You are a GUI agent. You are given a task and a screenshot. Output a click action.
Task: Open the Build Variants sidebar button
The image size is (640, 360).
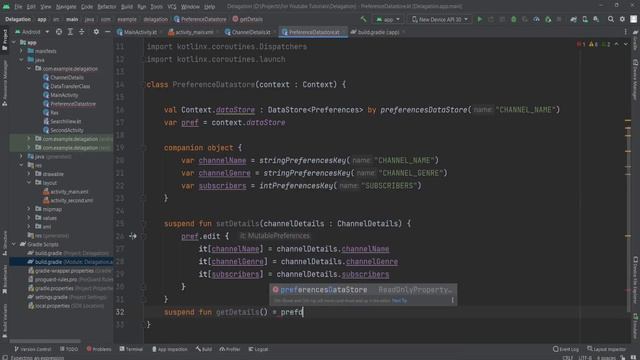4,321
